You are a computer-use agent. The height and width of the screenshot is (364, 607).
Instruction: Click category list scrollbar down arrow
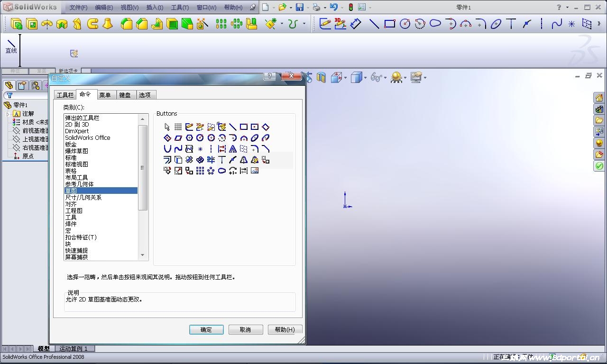pyautogui.click(x=142, y=255)
